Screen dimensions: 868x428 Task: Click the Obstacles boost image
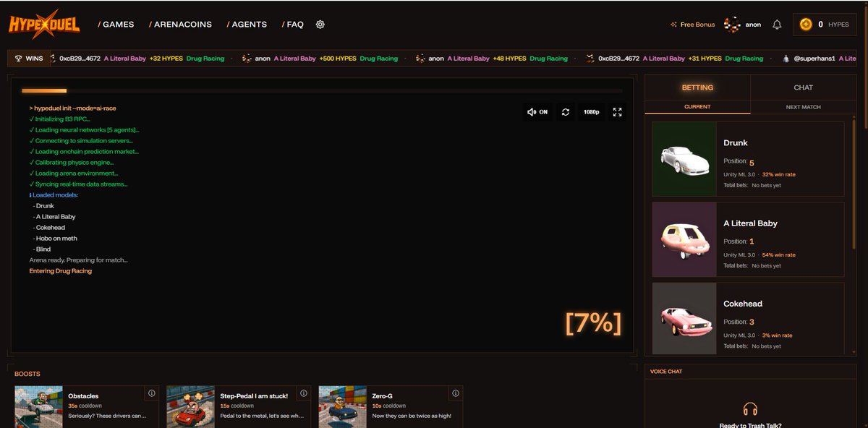[39, 407]
